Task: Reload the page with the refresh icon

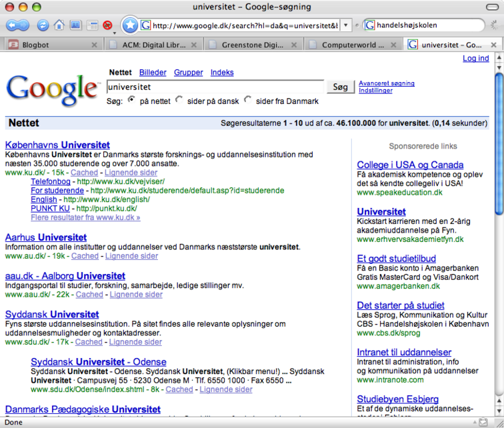Action: (x=43, y=25)
